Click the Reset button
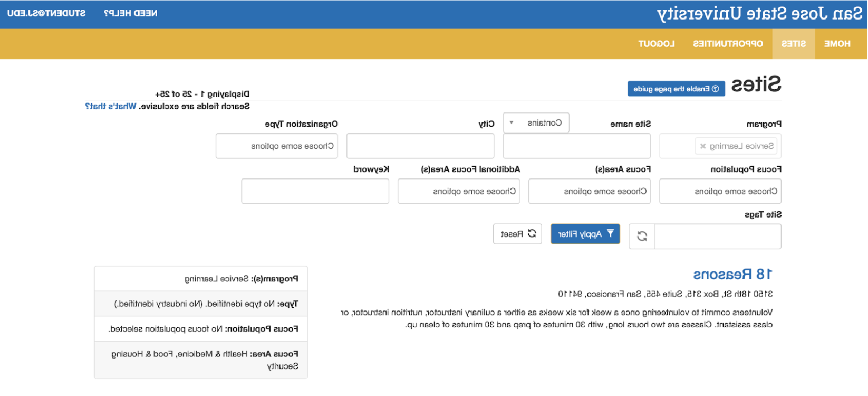868x396 pixels. pos(517,234)
